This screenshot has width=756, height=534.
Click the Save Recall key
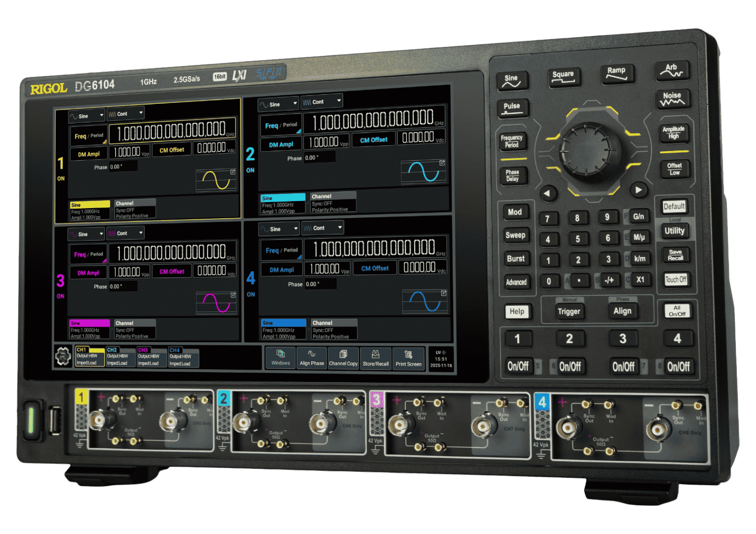(675, 255)
